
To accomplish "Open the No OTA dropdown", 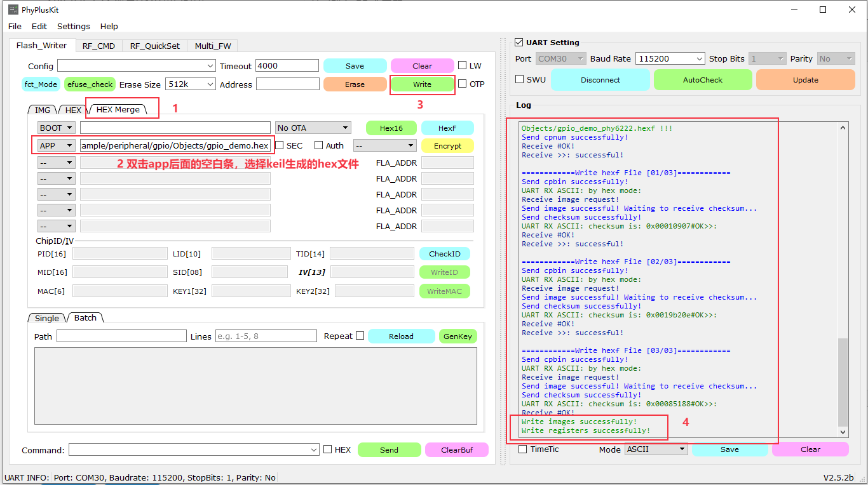I will tap(313, 128).
